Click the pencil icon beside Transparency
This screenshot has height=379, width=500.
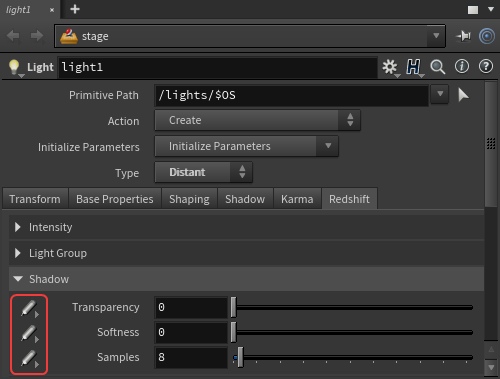tap(29, 308)
